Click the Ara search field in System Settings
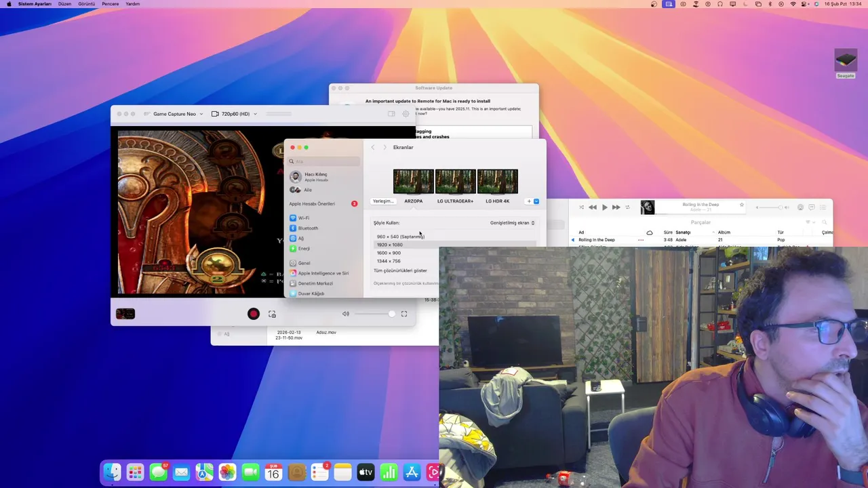Screen dimensions: 868x488 point(324,161)
